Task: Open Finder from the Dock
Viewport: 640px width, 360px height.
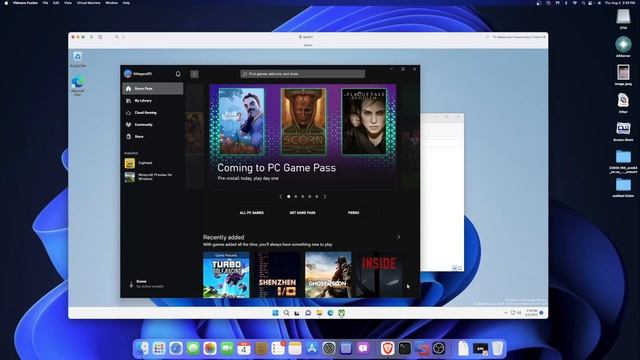Action: [x=142, y=348]
